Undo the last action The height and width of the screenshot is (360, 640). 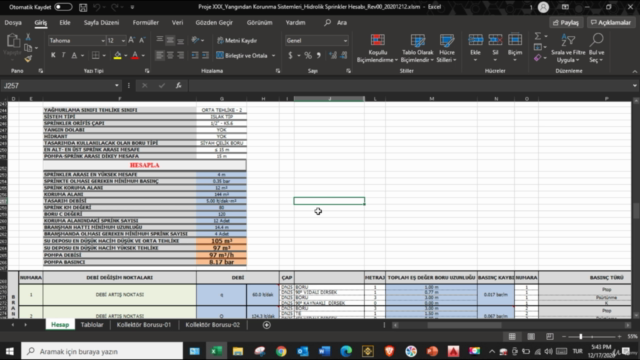click(97, 7)
